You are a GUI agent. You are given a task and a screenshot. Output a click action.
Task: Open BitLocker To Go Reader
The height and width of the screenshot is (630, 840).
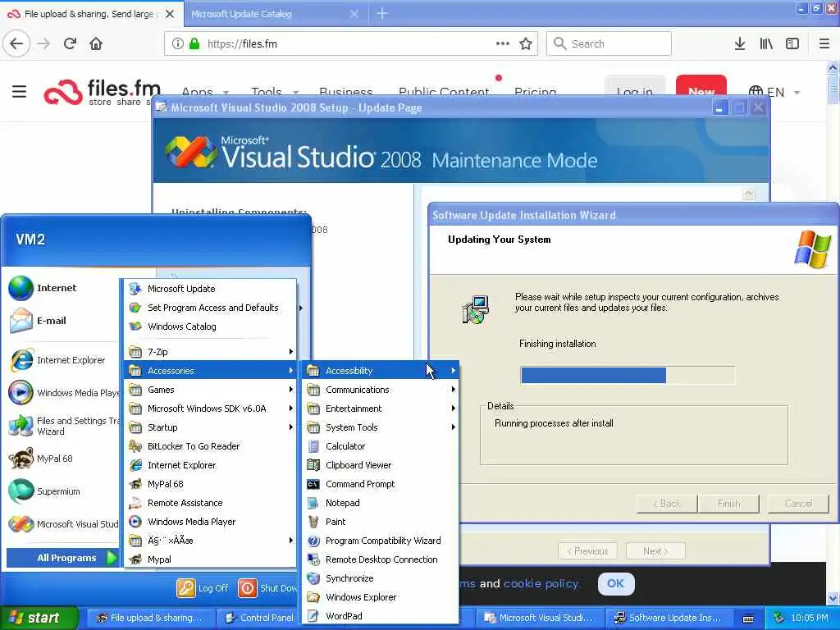coord(210,446)
